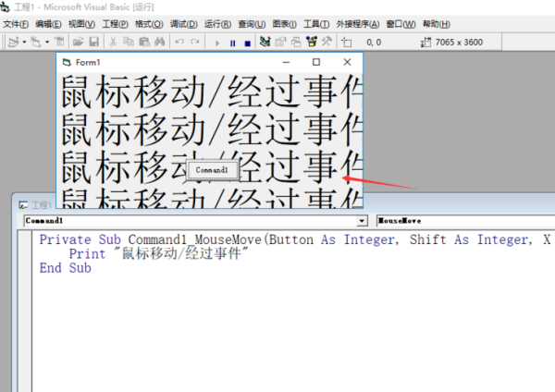Click the 工程1 code window icon
This screenshot has height=392, width=555.
[23, 205]
